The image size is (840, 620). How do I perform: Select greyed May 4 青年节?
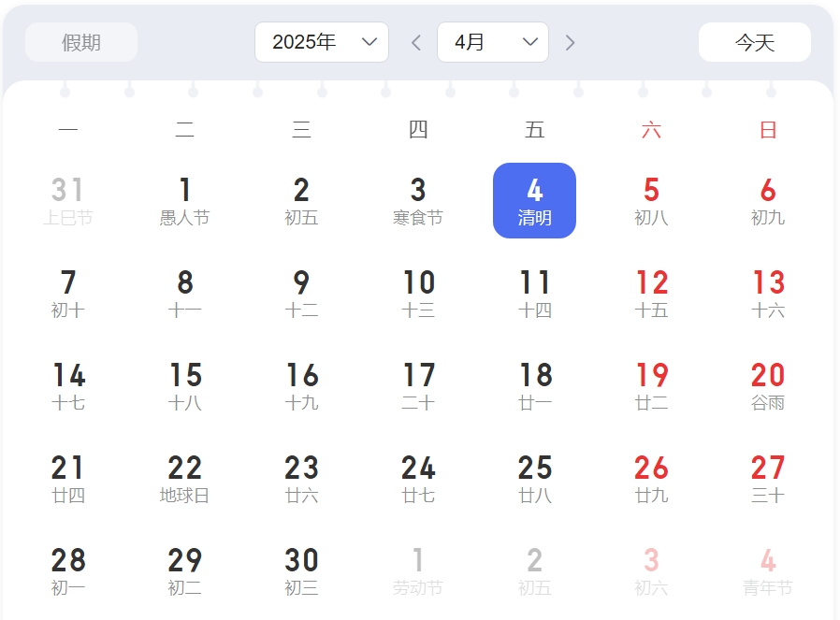coord(768,571)
